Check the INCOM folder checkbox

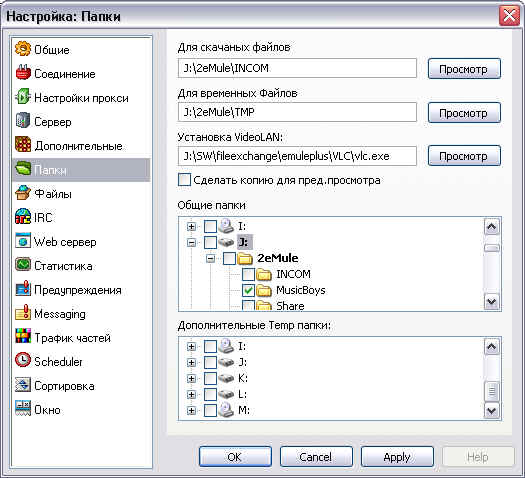tap(248, 274)
